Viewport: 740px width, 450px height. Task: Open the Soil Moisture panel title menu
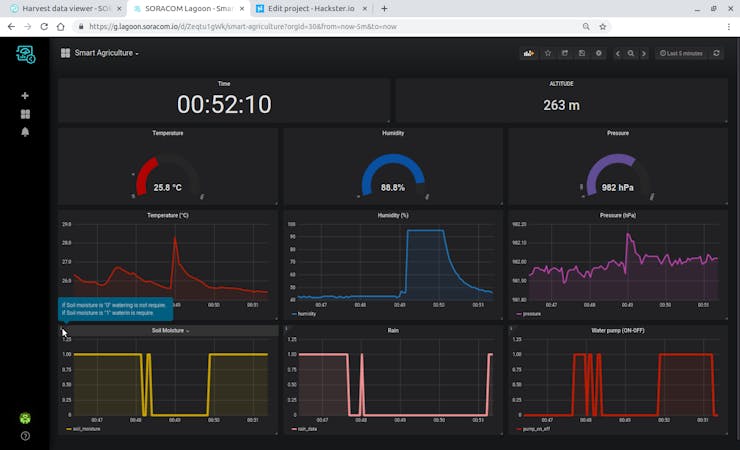coord(170,331)
